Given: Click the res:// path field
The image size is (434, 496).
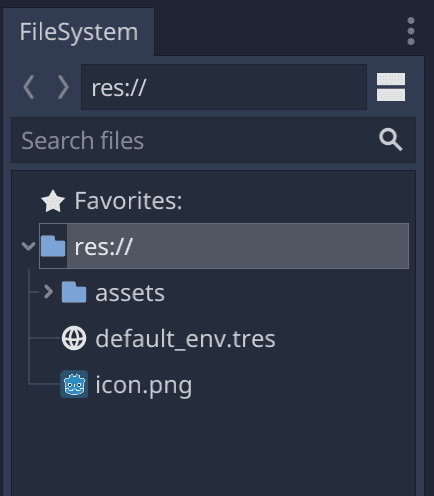Looking at the screenshot, I should click(224, 87).
